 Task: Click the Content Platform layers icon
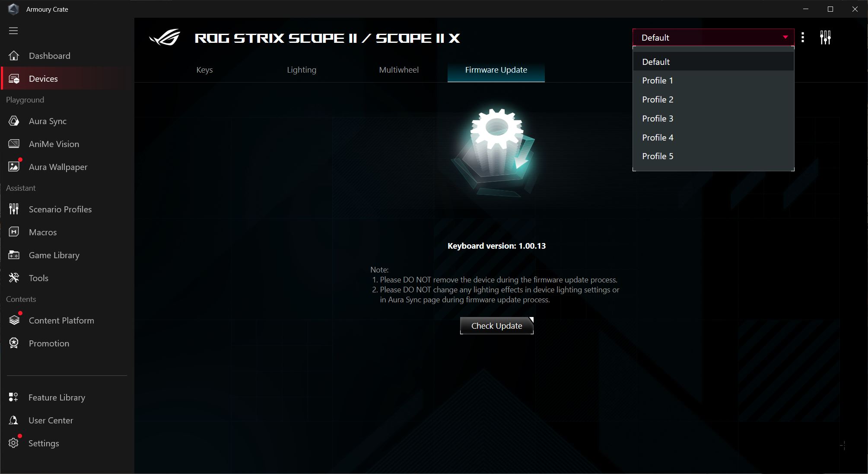[14, 320]
